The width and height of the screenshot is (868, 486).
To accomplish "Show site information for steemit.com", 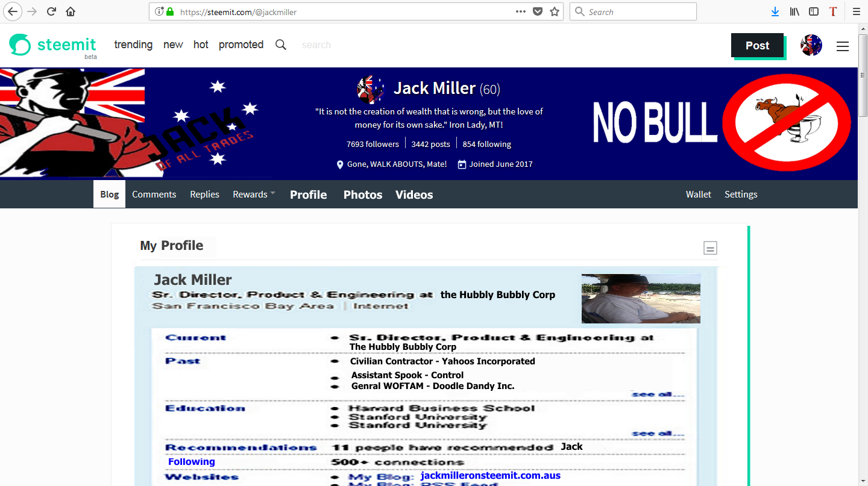I will click(x=159, y=11).
